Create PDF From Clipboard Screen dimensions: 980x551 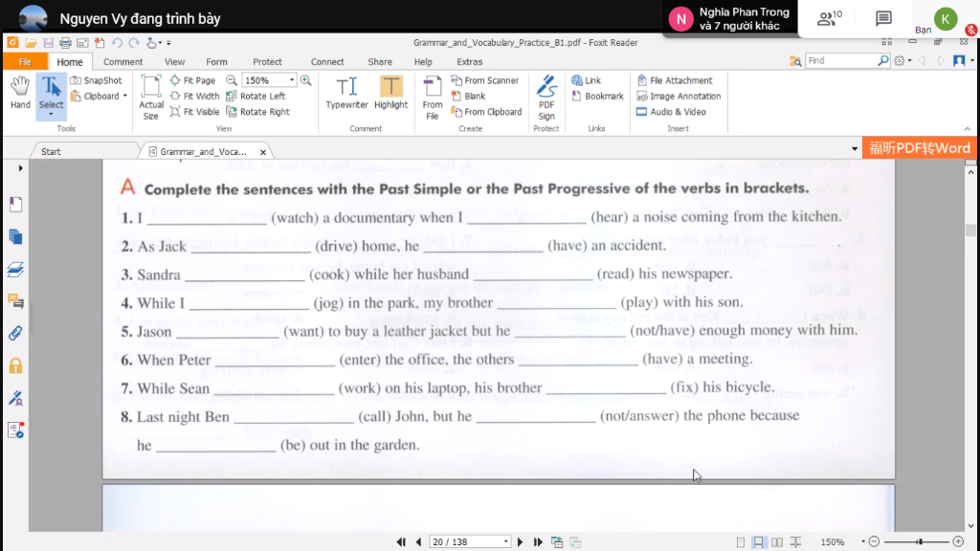(486, 112)
